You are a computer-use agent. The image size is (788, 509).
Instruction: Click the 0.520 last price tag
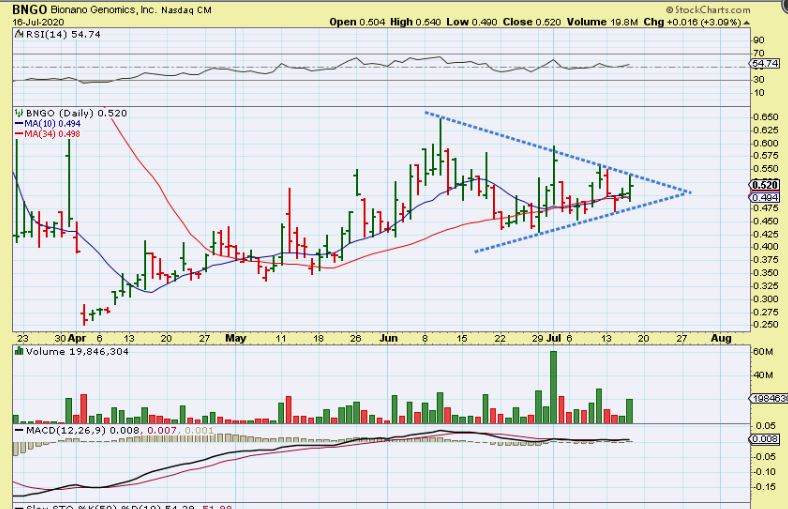click(765, 185)
